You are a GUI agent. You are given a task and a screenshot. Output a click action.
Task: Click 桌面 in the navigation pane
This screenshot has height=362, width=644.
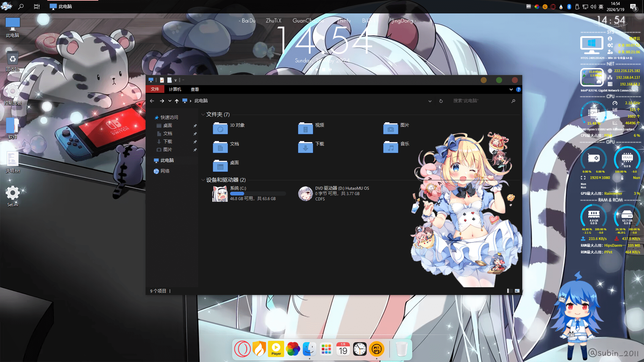click(167, 125)
